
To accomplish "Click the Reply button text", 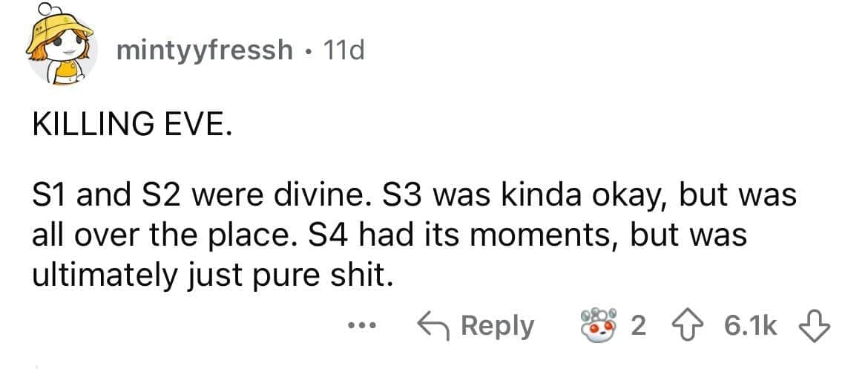I will pos(496,326).
